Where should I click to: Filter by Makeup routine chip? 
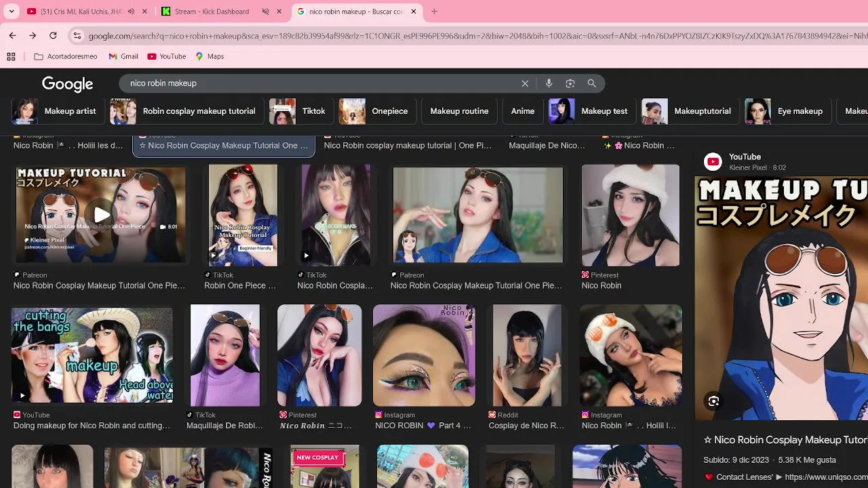click(x=459, y=111)
